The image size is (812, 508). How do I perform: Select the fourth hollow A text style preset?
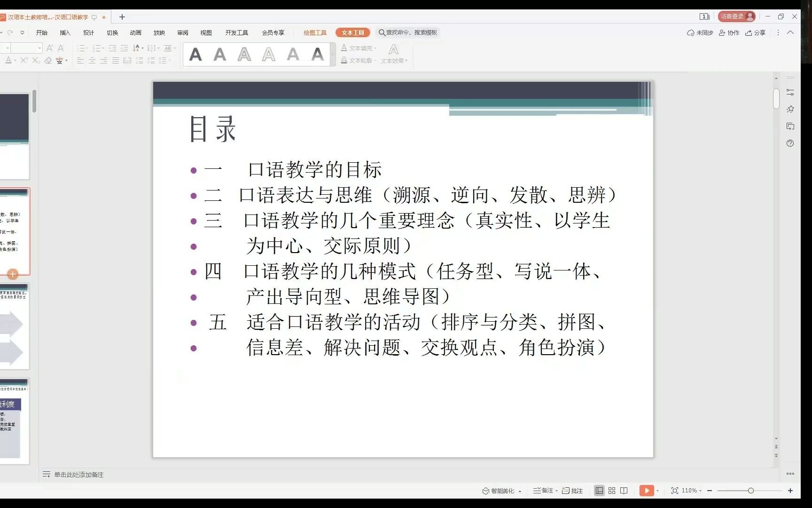tap(269, 55)
